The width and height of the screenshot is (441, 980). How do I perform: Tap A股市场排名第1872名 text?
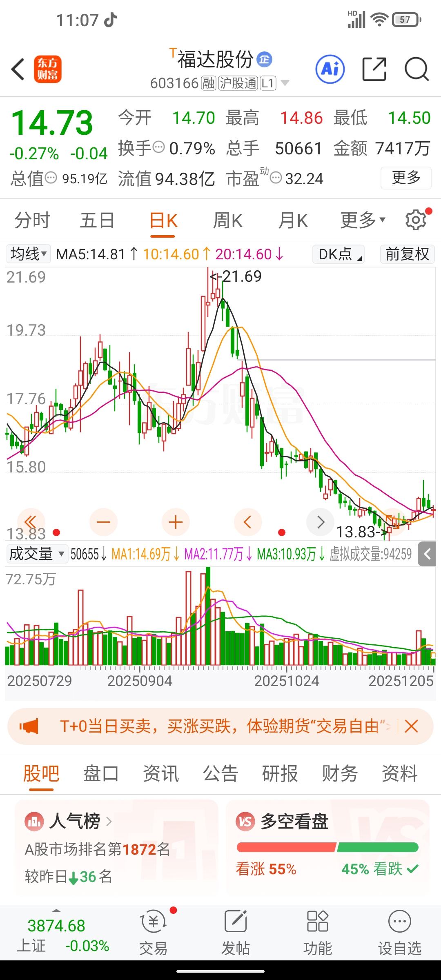pos(97,849)
